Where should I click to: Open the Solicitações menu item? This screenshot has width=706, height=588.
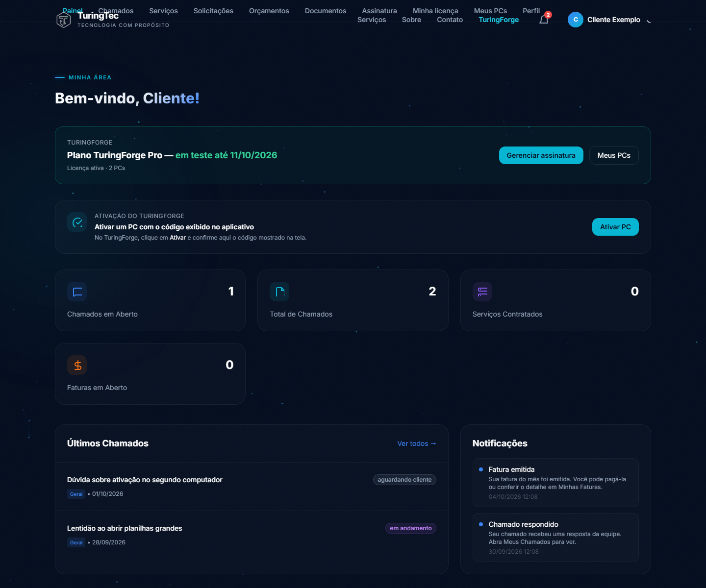click(x=213, y=11)
